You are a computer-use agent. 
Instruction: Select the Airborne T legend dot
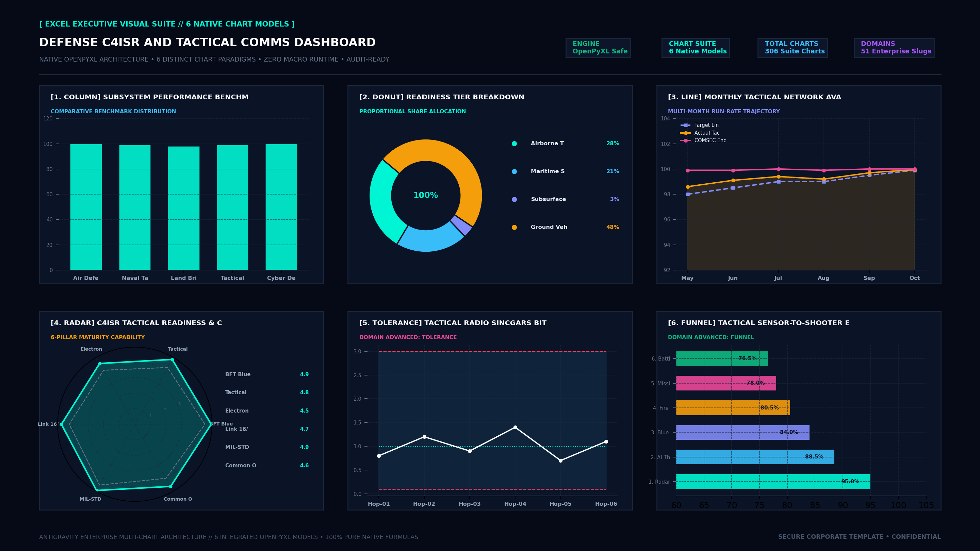(514, 144)
